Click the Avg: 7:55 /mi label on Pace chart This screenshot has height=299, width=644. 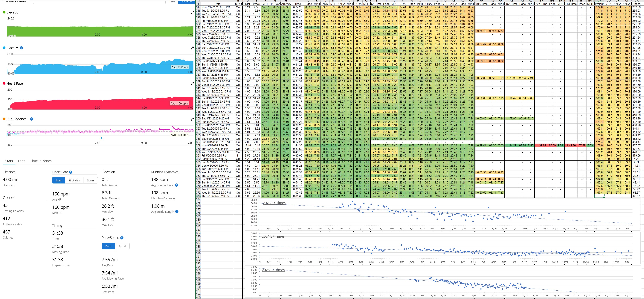179,67
